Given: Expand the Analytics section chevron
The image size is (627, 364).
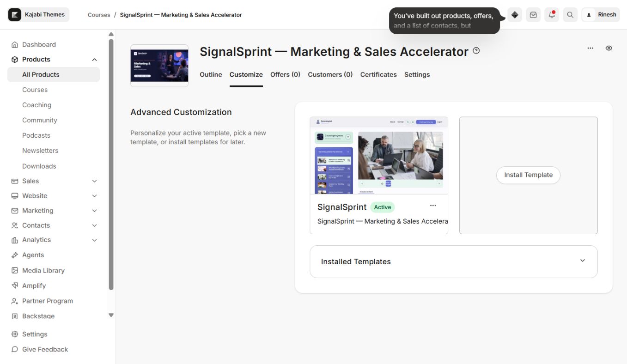Looking at the screenshot, I should pos(94,240).
